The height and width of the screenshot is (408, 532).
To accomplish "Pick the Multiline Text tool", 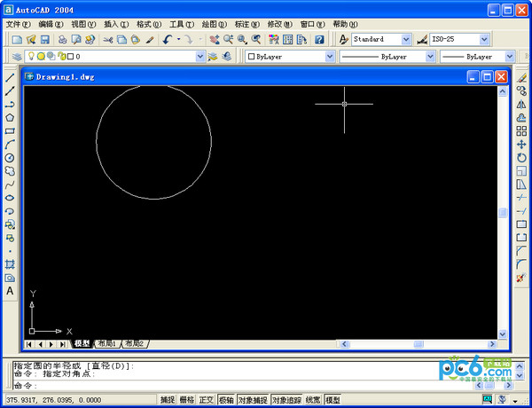I will [x=10, y=291].
